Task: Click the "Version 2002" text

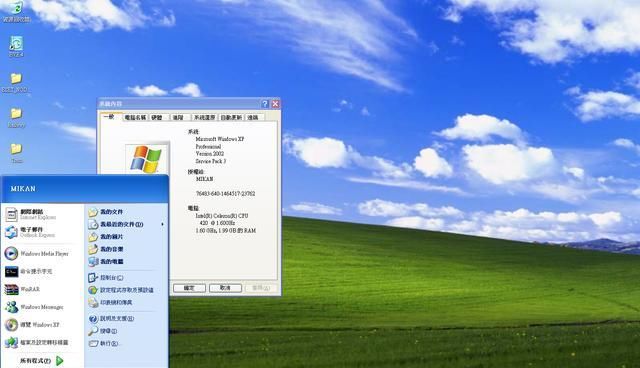Action: [x=209, y=154]
